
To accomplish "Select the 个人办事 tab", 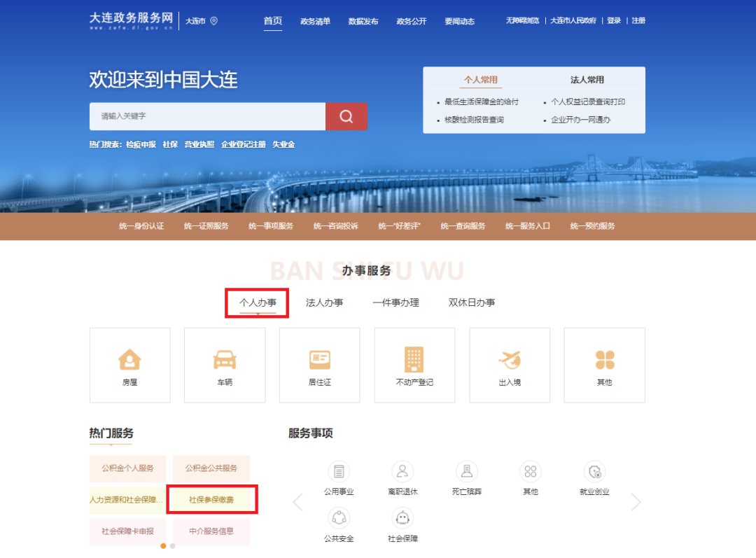I will [258, 302].
